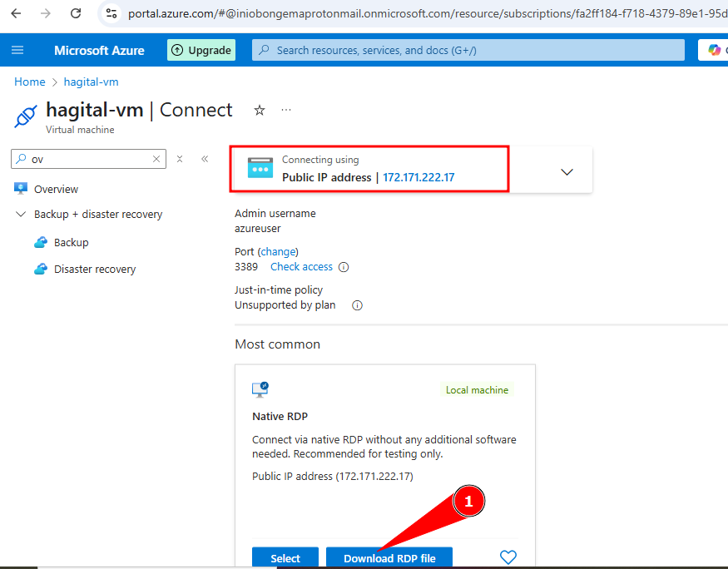Viewport: 728px width, 569px height.
Task: Click the hagital-vm Connect plug icon
Action: click(x=26, y=116)
